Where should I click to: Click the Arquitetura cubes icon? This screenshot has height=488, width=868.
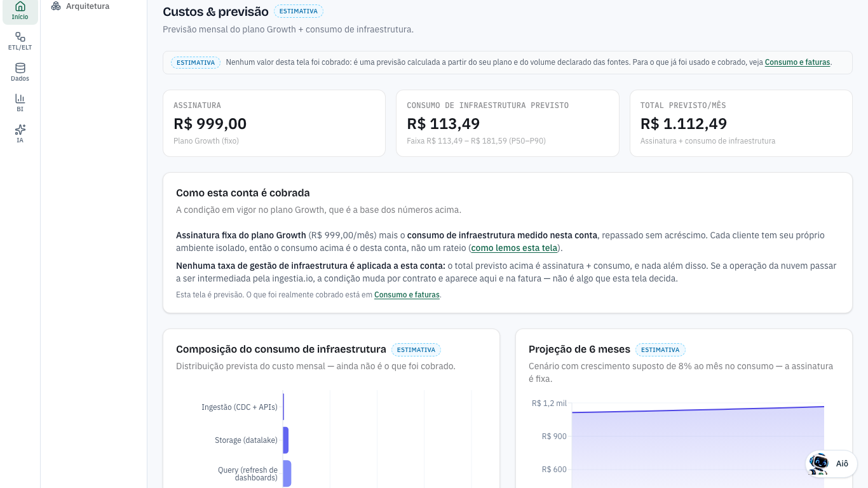(x=56, y=6)
